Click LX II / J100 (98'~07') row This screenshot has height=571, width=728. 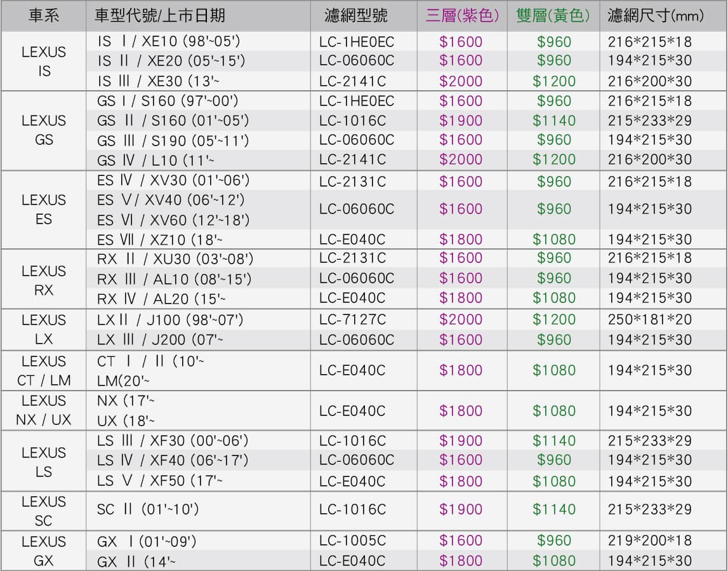tap(406, 319)
